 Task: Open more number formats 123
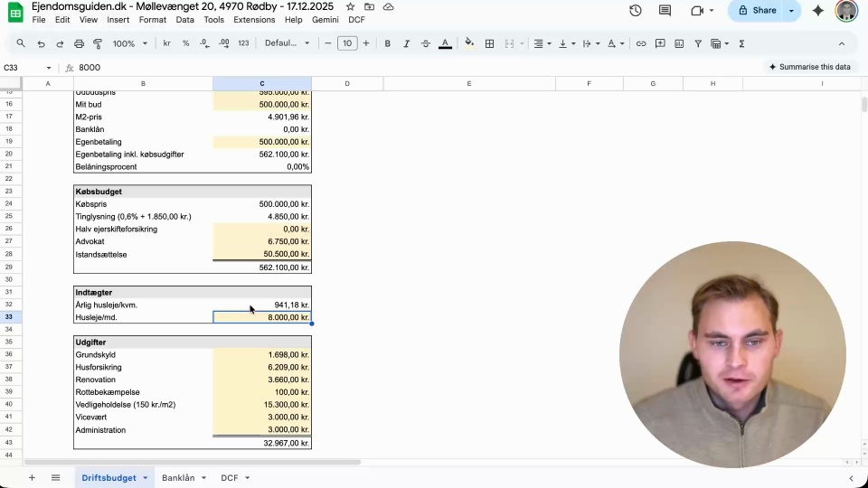coord(243,43)
